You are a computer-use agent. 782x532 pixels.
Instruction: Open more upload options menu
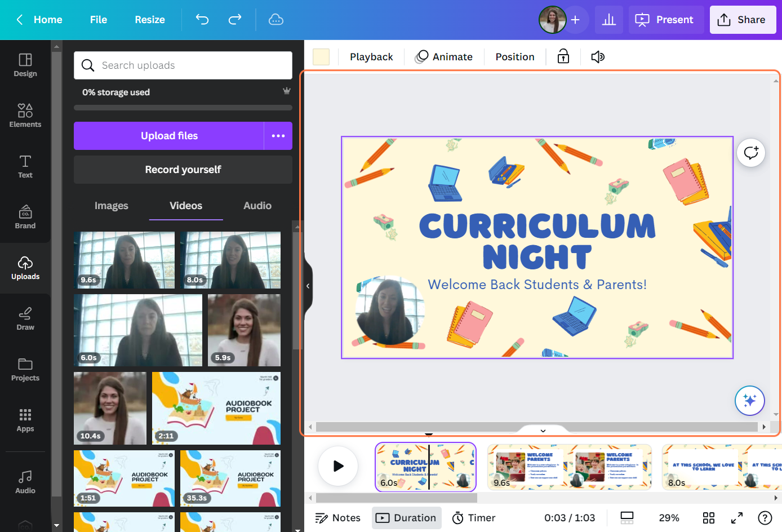coord(278,136)
